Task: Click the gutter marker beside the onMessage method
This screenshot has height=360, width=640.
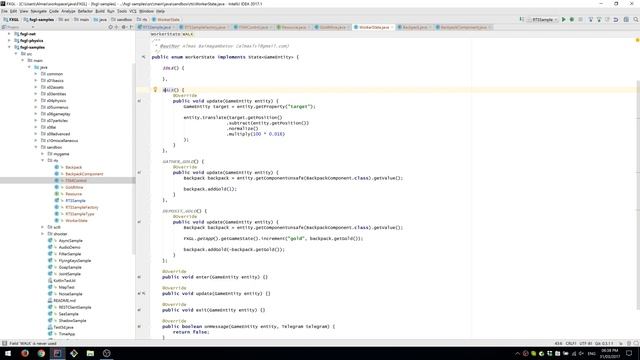Action: click(139, 327)
